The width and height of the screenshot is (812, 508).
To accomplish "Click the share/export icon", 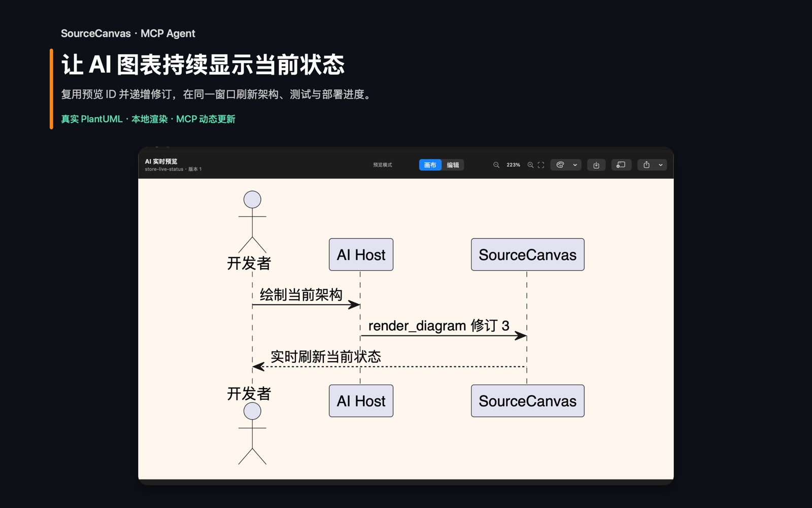I will [x=647, y=165].
